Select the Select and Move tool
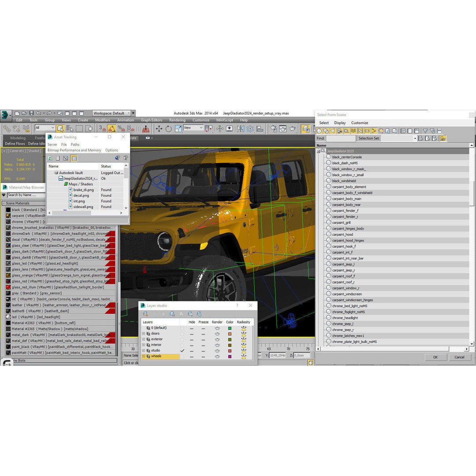The width and height of the screenshot is (476, 476). tap(159, 128)
